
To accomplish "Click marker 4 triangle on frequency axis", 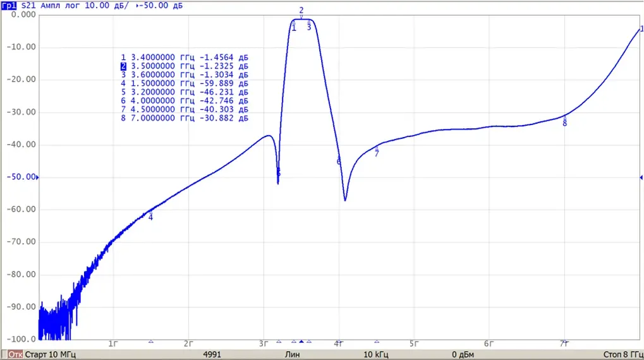I will pyautogui.click(x=151, y=342).
